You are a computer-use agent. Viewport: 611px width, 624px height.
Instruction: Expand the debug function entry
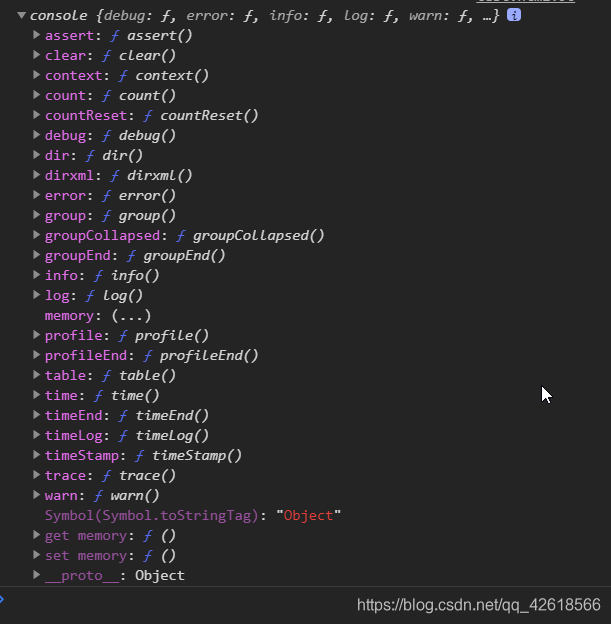coord(36,135)
